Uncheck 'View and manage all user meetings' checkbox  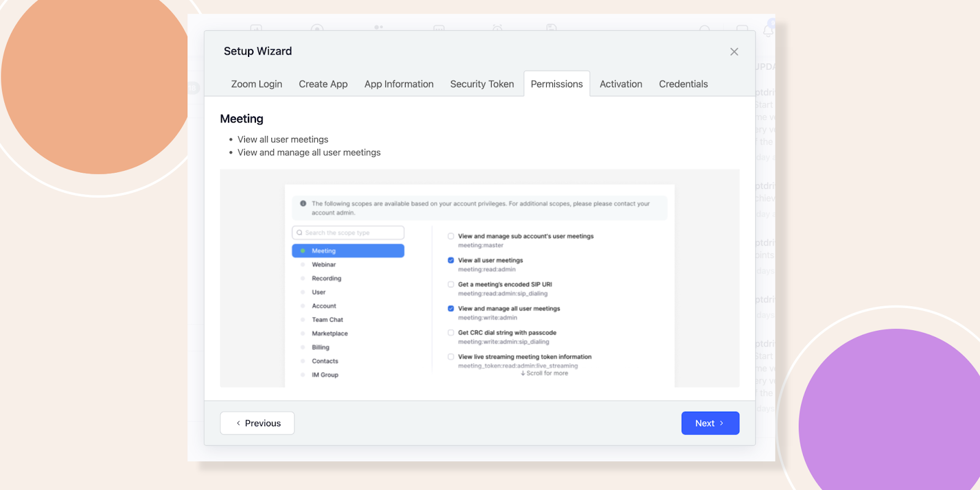451,309
